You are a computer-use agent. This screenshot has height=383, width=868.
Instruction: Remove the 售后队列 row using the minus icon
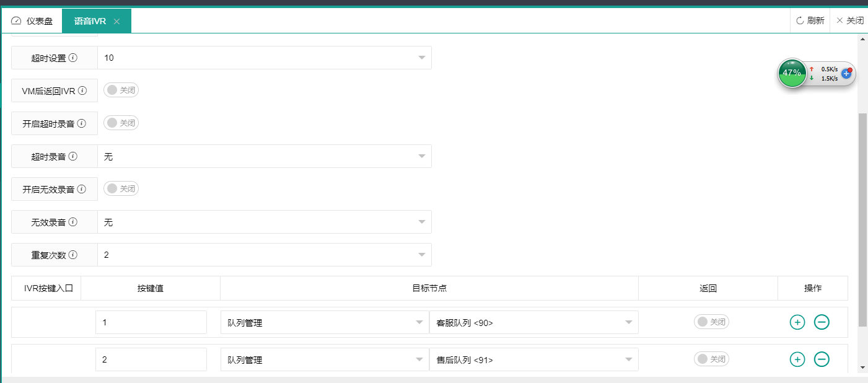tap(822, 359)
